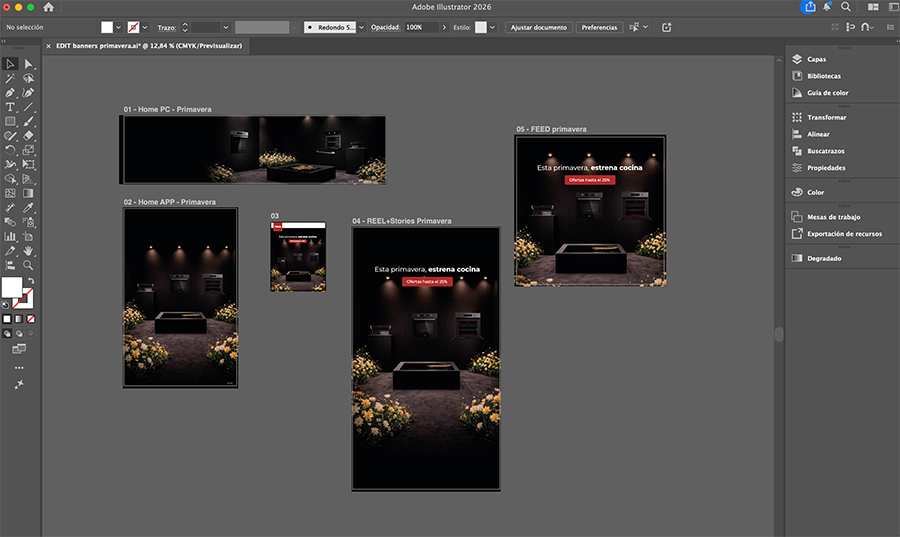Select the Eyedropper tool
The image size is (900, 537).
click(x=28, y=208)
